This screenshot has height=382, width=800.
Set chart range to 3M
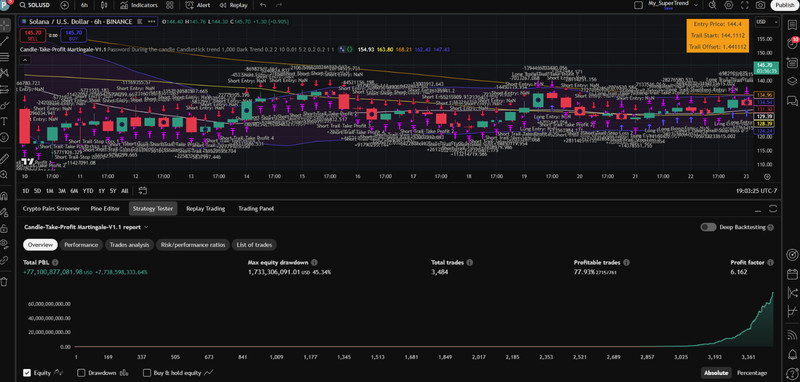[x=62, y=191]
